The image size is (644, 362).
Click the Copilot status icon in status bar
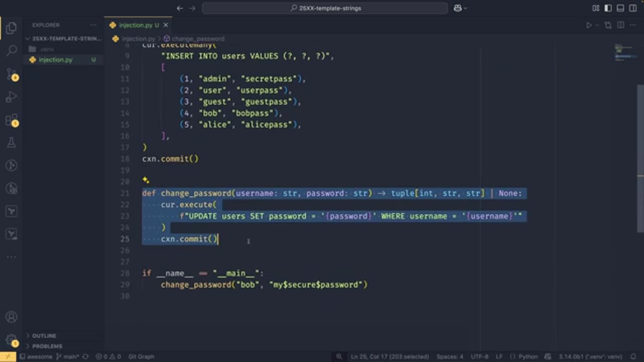547,356
